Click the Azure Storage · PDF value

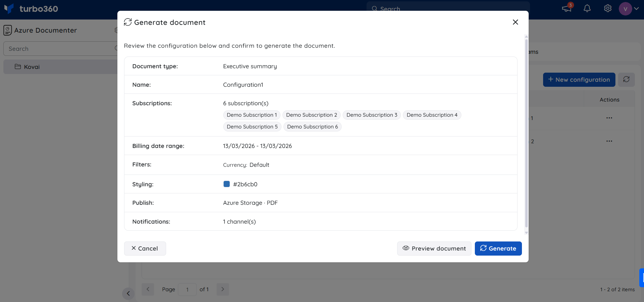pos(250,203)
